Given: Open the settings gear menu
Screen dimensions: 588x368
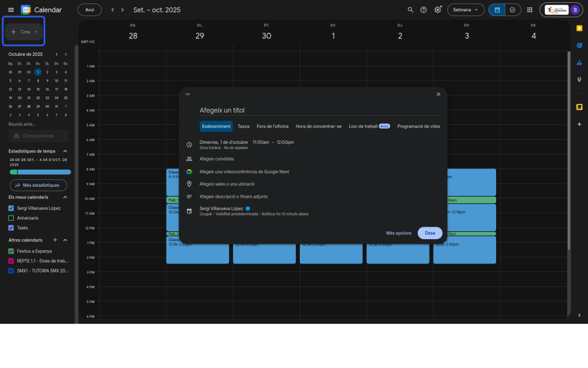Looking at the screenshot, I should [438, 10].
